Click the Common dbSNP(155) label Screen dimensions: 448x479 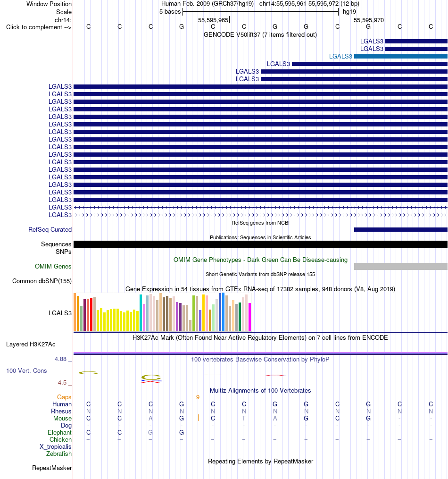42,281
